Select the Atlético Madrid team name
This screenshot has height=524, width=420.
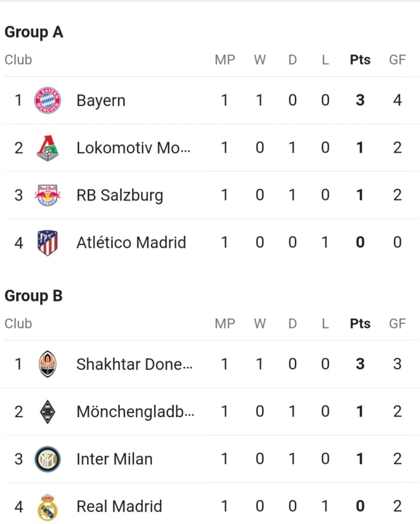click(132, 243)
